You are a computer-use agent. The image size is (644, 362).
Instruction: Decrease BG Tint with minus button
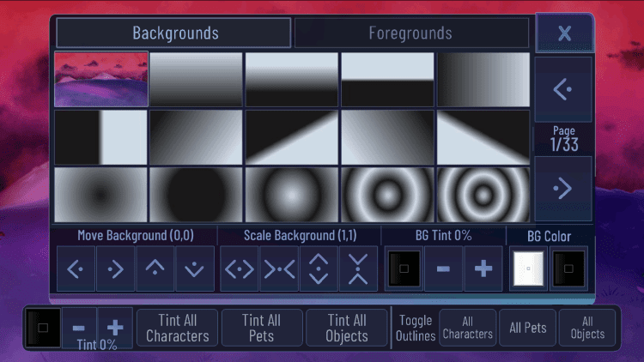coord(443,268)
